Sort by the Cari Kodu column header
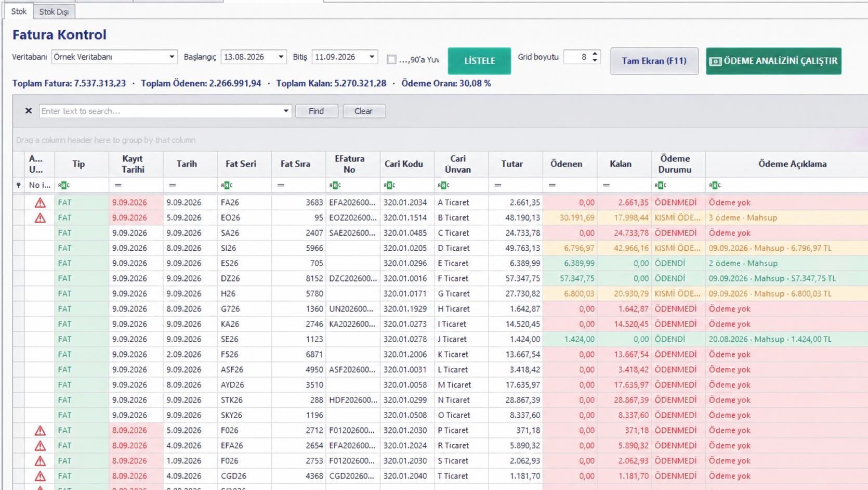Viewport: 868px width, 490px height. point(407,164)
